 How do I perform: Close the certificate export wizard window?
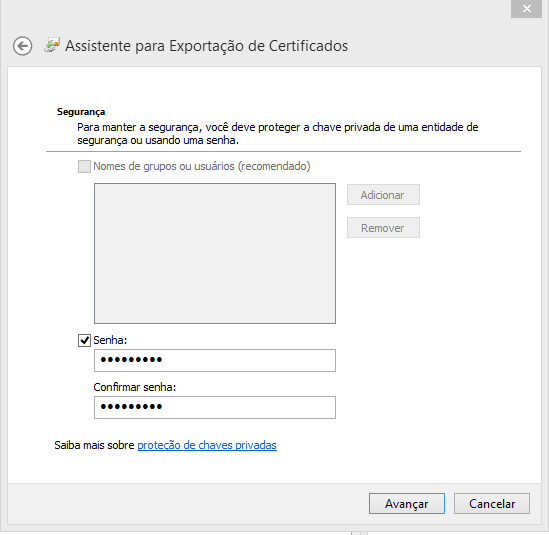pos(526,9)
